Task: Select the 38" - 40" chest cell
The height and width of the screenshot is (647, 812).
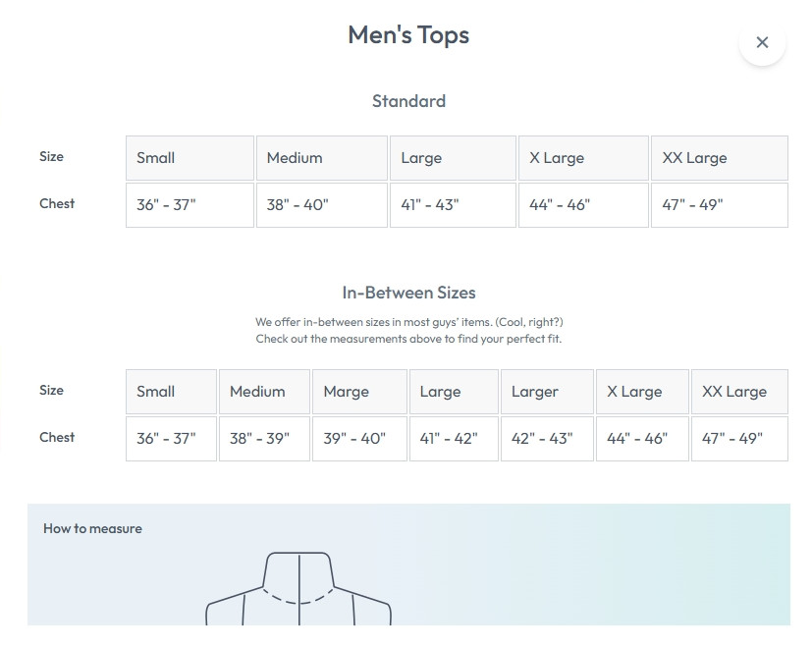Action: [321, 205]
